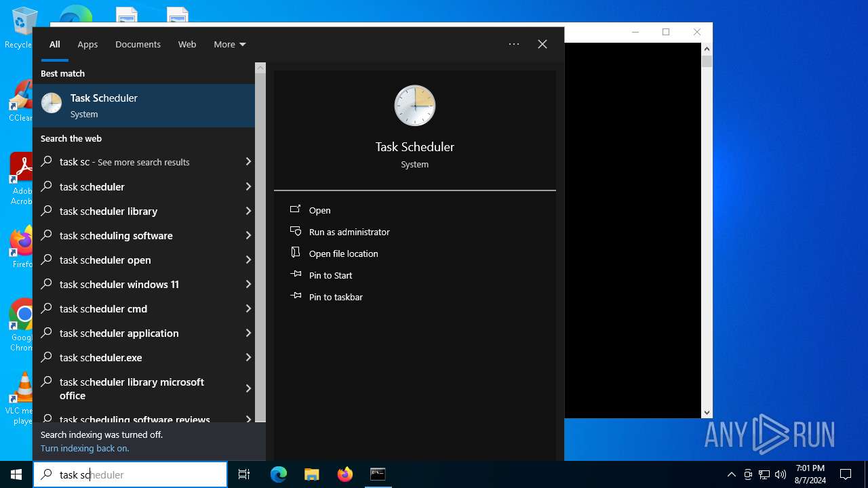Click Pin to Start pin icon
Image resolution: width=868 pixels, height=488 pixels.
pyautogui.click(x=295, y=274)
